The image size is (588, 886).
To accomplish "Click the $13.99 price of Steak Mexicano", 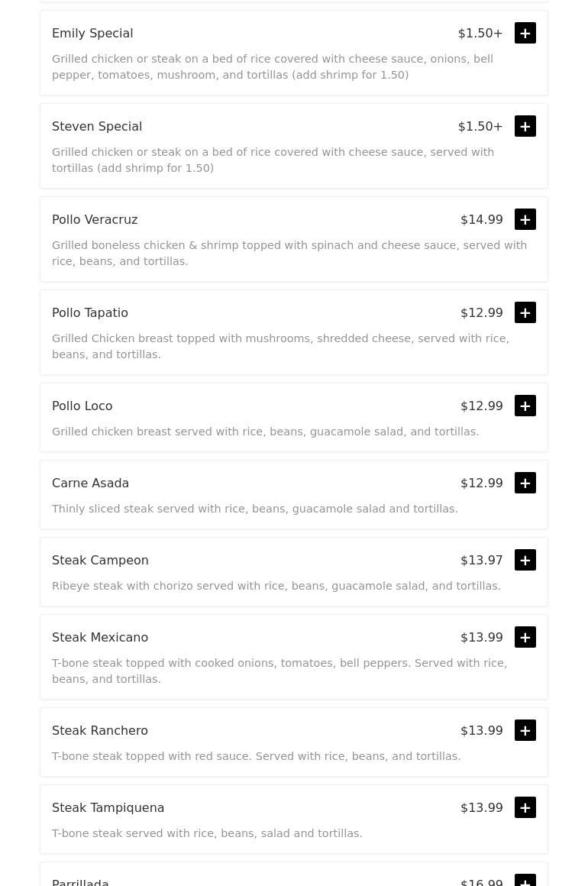I will [x=482, y=637].
